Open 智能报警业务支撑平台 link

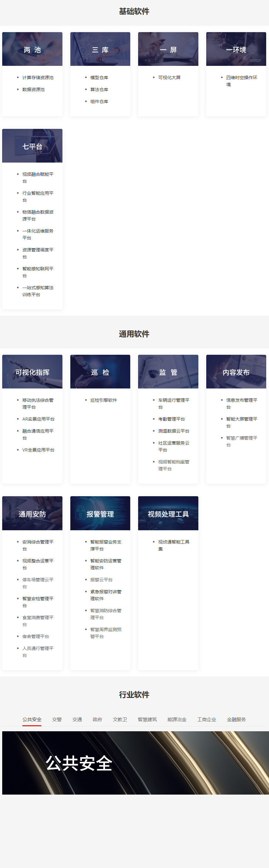(106, 545)
